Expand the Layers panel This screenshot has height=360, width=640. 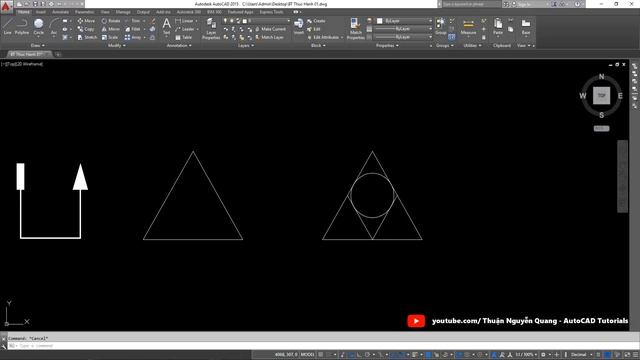(246, 45)
